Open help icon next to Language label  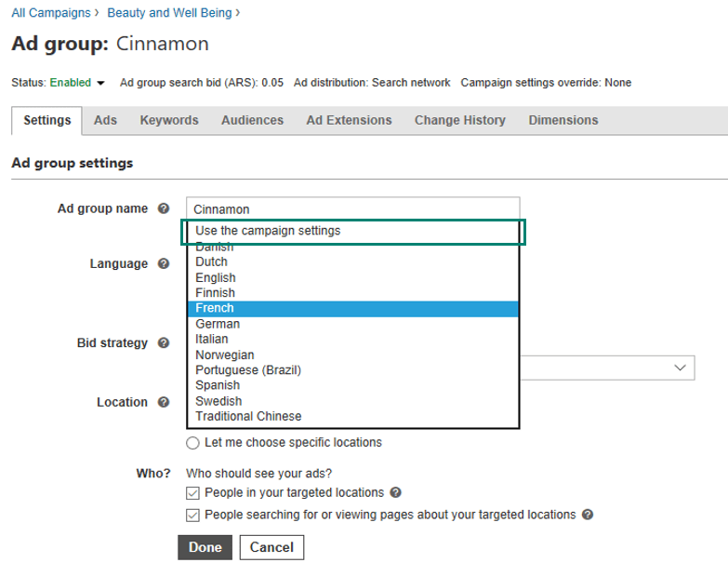coord(164,264)
